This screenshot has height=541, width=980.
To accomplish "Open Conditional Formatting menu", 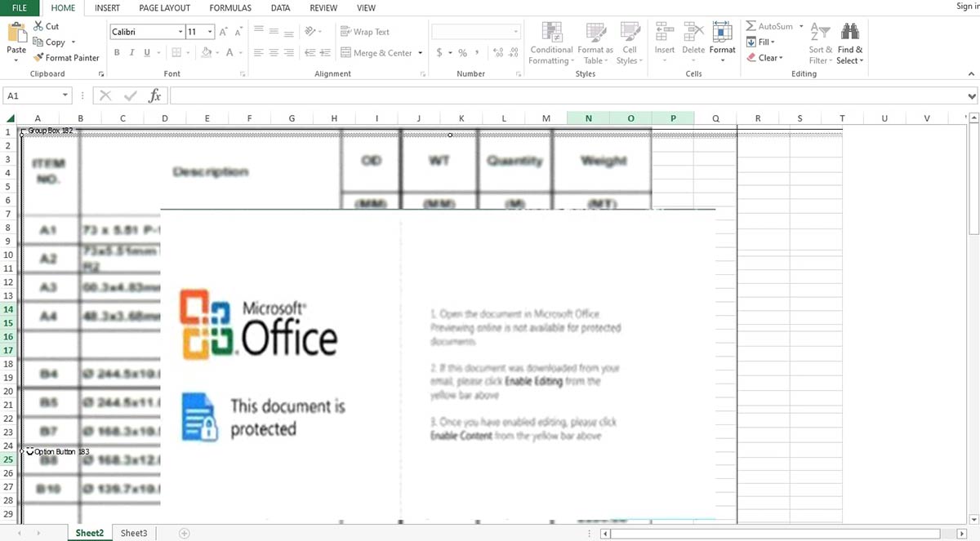I will click(551, 43).
